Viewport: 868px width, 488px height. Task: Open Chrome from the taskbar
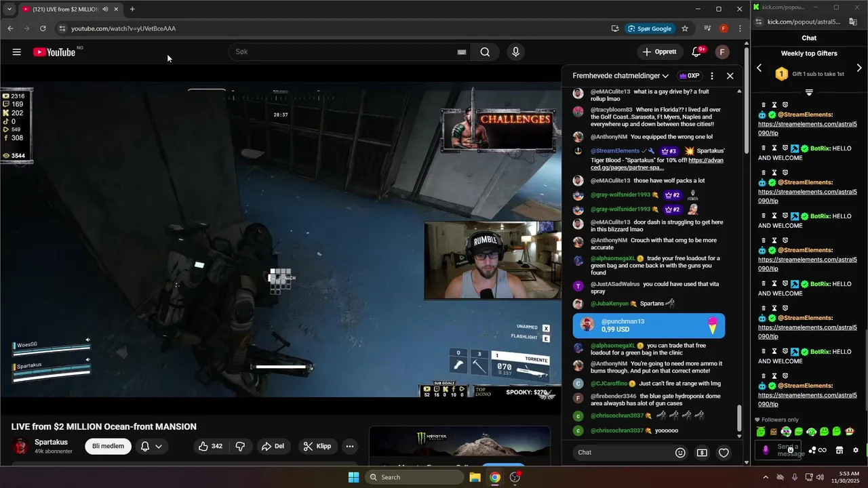pyautogui.click(x=495, y=477)
